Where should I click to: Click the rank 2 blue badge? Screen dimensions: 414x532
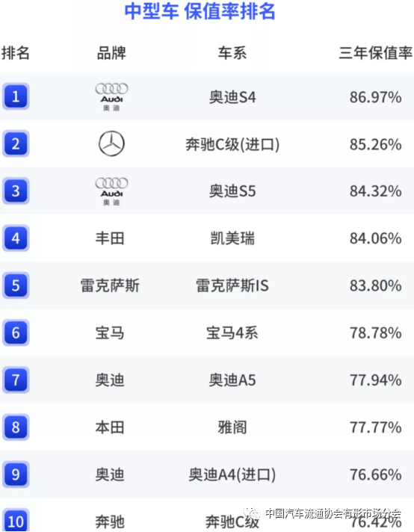[x=16, y=144]
